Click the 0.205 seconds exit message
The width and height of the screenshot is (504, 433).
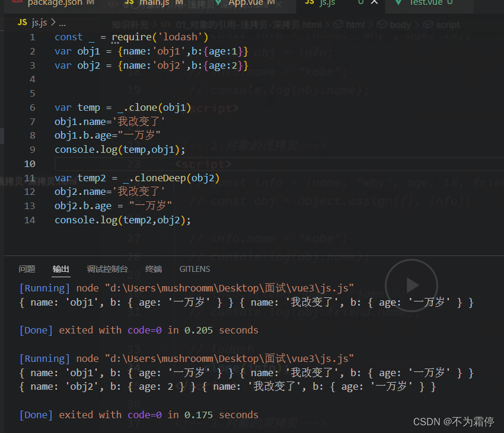[139, 330]
